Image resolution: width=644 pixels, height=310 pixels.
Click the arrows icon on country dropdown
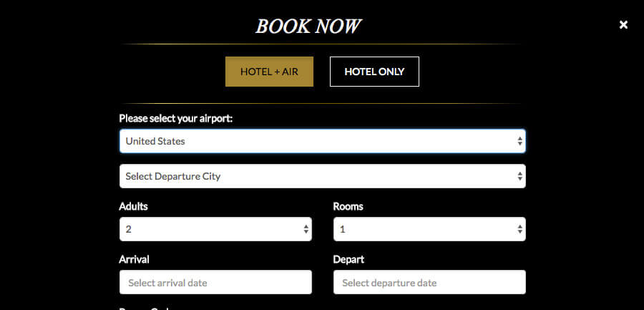(x=520, y=142)
